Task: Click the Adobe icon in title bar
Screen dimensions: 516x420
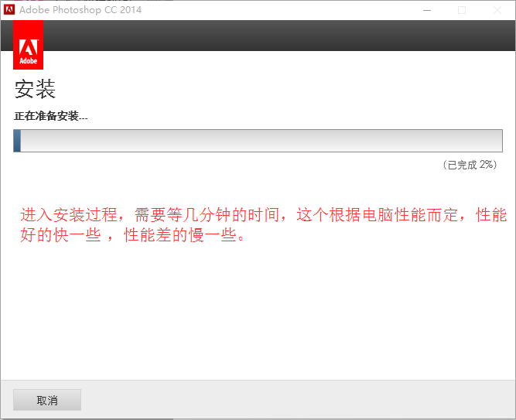Action: tap(9, 9)
